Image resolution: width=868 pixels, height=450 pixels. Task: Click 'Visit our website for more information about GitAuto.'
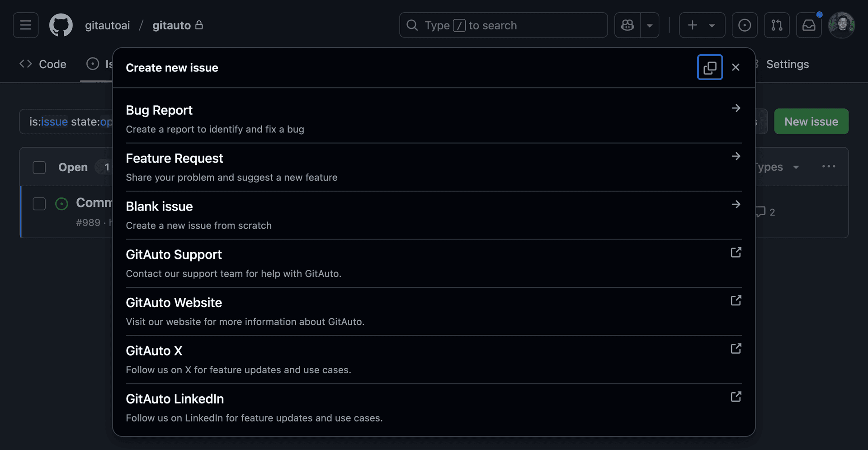pyautogui.click(x=245, y=322)
